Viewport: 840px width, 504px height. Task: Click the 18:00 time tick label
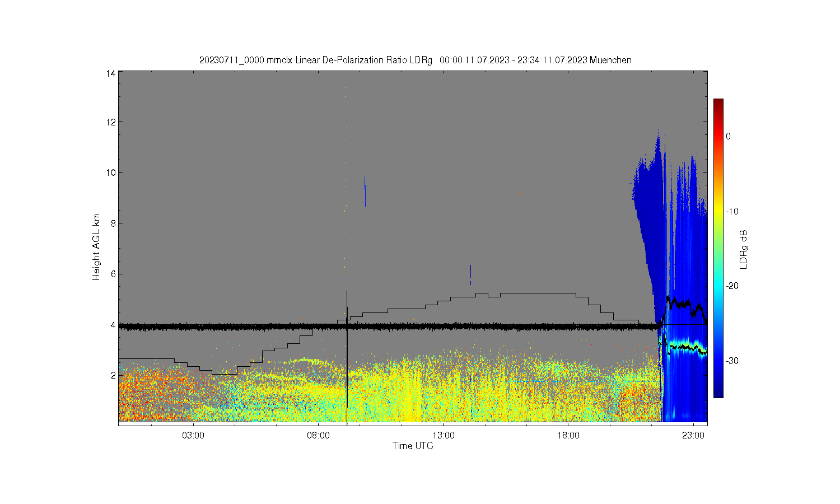click(569, 436)
